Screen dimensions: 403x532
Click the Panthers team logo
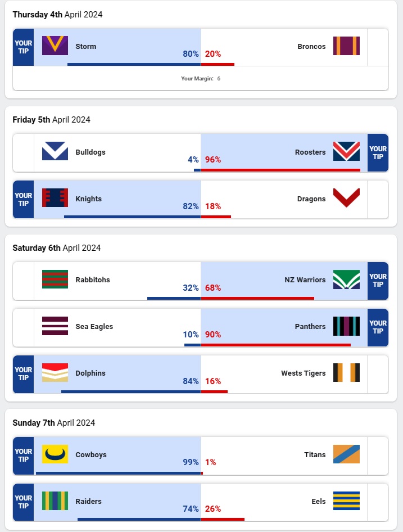pos(346,326)
